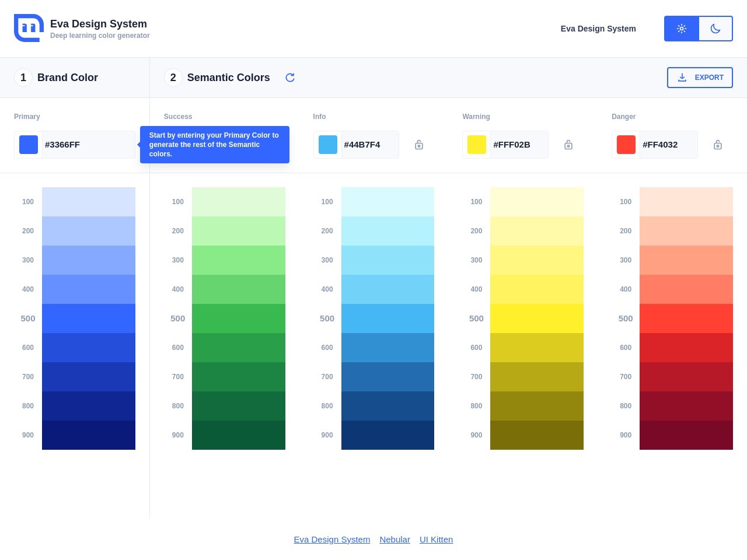This screenshot has height=560, width=747.
Task: Enable light theme using the sun icon
Action: pyautogui.click(x=682, y=28)
